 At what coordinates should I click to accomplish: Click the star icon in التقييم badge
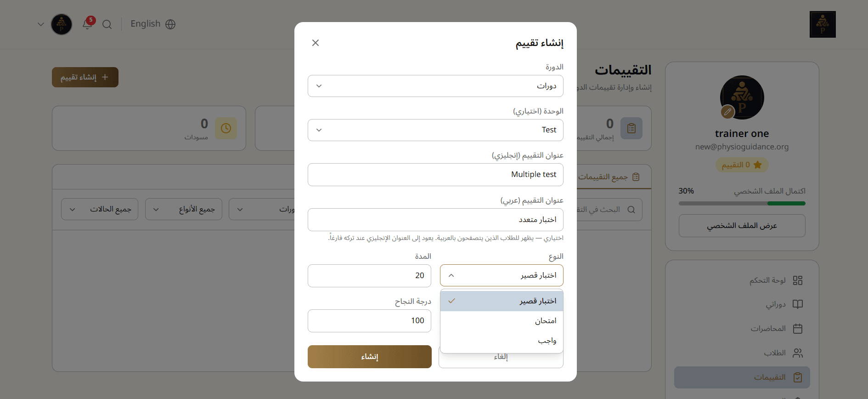coord(758,165)
